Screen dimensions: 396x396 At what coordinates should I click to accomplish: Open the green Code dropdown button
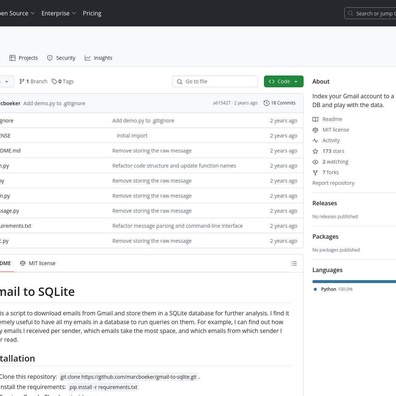[284, 81]
